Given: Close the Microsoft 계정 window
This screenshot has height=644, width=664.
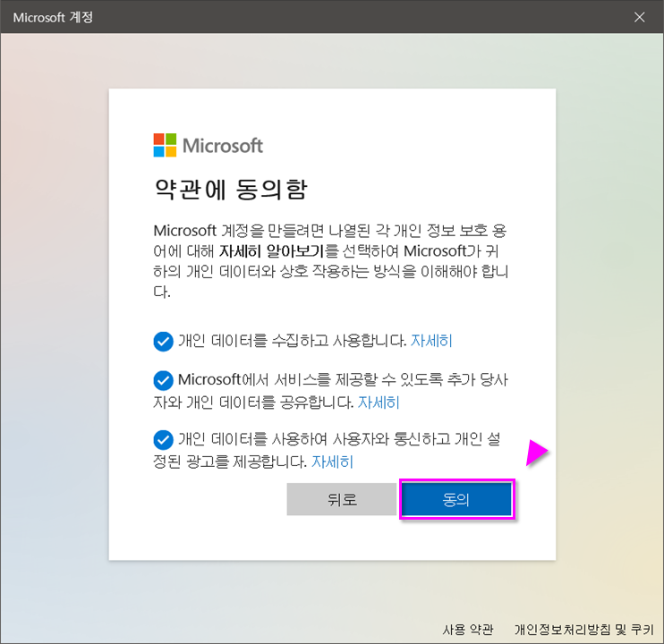Looking at the screenshot, I should [x=640, y=17].
